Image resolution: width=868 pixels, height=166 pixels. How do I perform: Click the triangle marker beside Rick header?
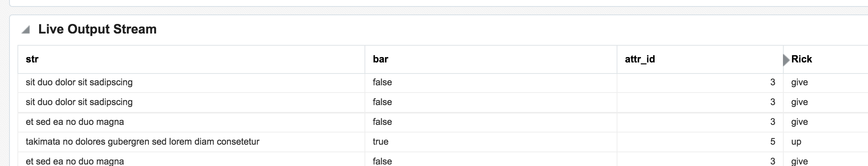pos(786,60)
